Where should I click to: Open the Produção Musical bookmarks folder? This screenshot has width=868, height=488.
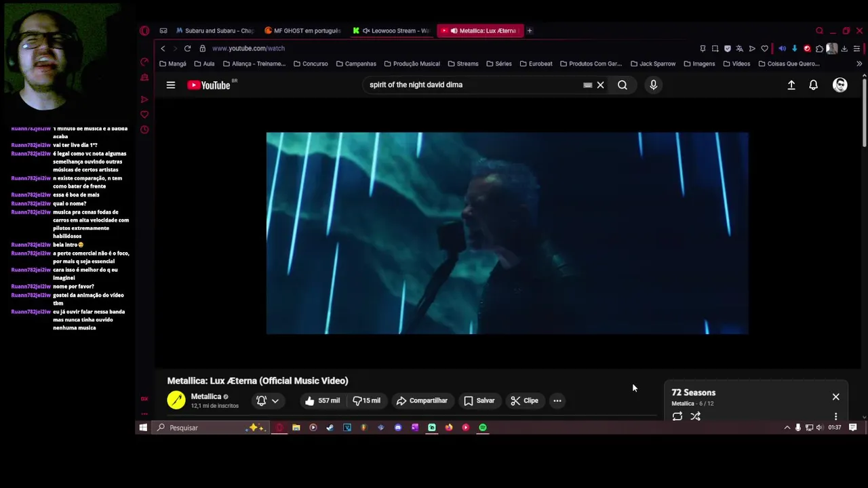(x=412, y=64)
